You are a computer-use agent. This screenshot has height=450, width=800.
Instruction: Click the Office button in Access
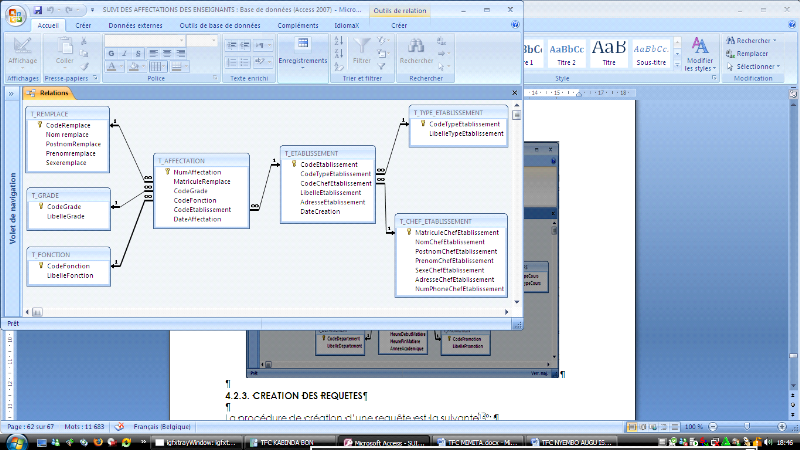pyautogui.click(x=15, y=13)
